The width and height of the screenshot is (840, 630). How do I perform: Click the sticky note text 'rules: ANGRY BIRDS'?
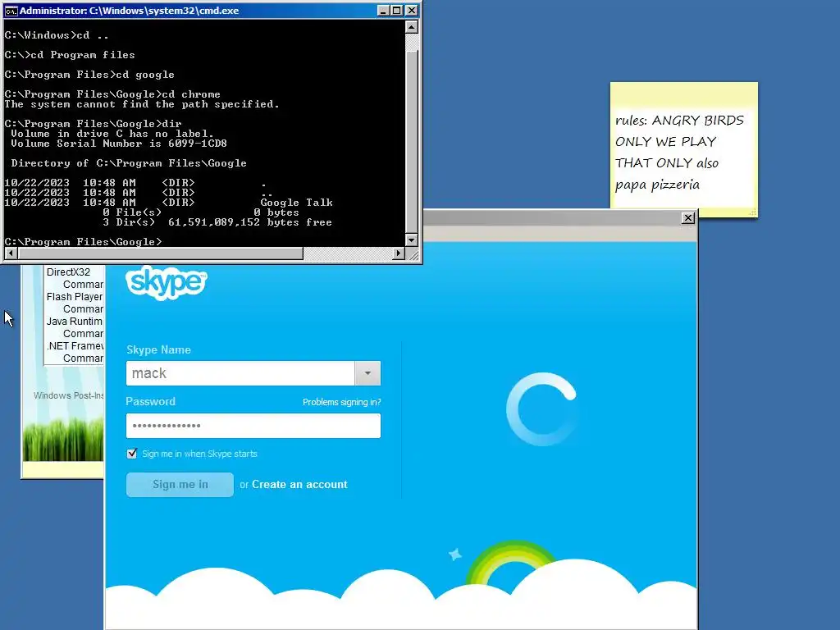point(679,121)
